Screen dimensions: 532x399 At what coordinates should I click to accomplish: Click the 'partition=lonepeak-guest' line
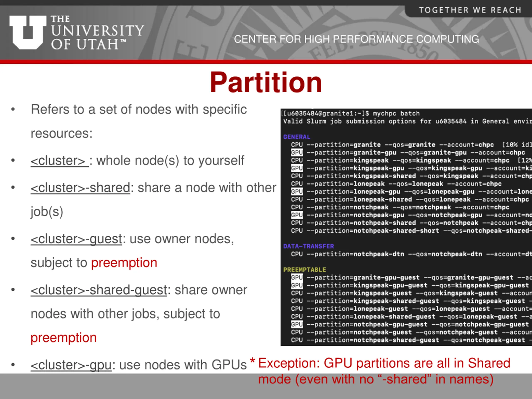point(411,309)
